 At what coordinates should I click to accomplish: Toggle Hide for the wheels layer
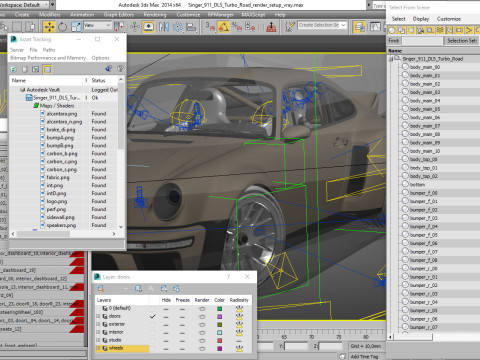166,348
